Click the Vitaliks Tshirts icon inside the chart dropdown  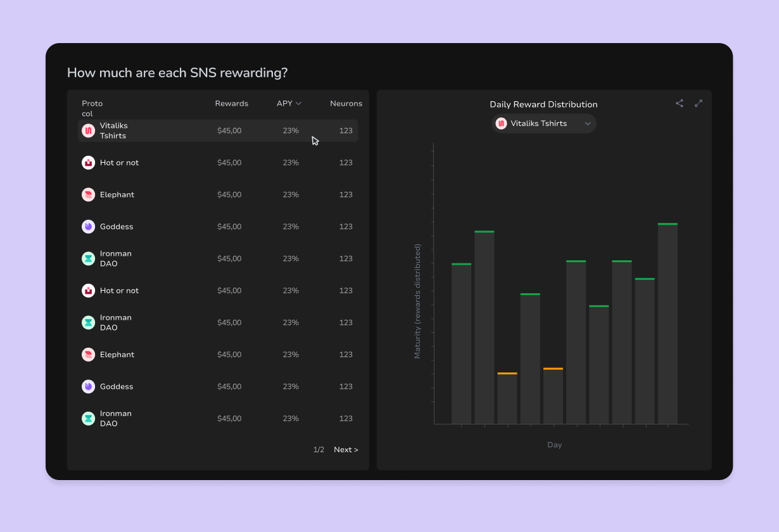[501, 123]
